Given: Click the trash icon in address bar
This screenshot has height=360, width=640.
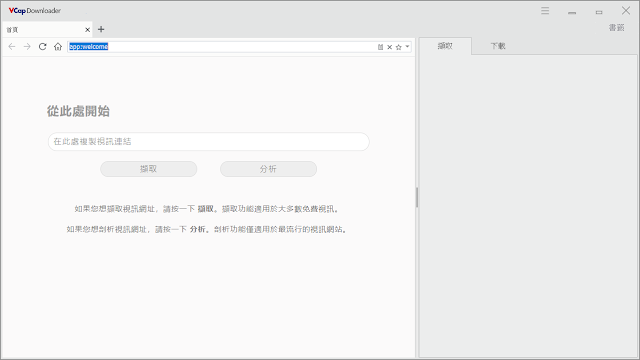Looking at the screenshot, I should pos(380,47).
